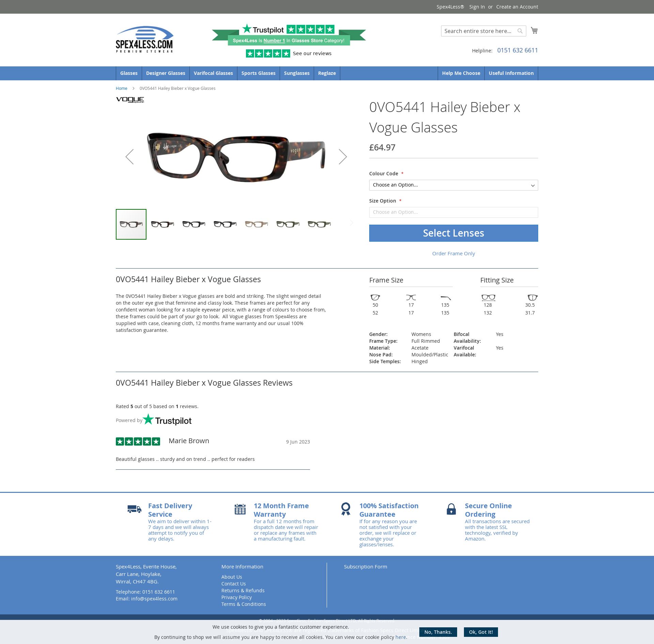The image size is (654, 644).
Task: Click the bridge width frame size icon
Action: (411, 297)
